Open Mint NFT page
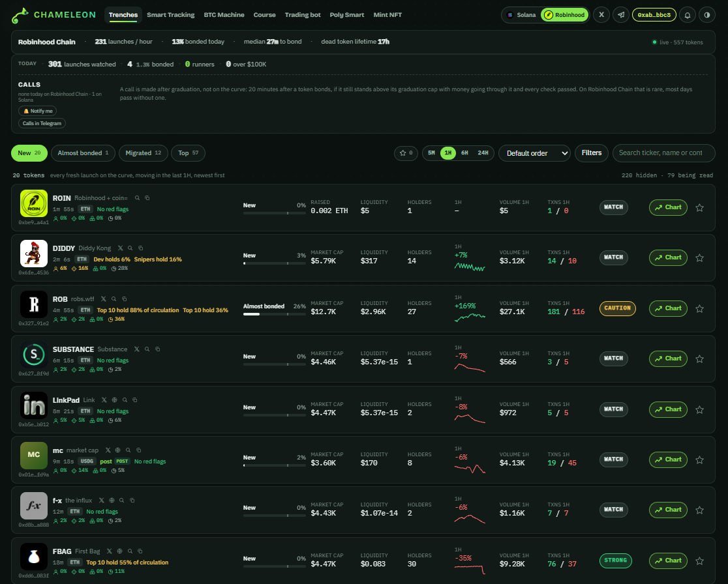 coord(387,15)
